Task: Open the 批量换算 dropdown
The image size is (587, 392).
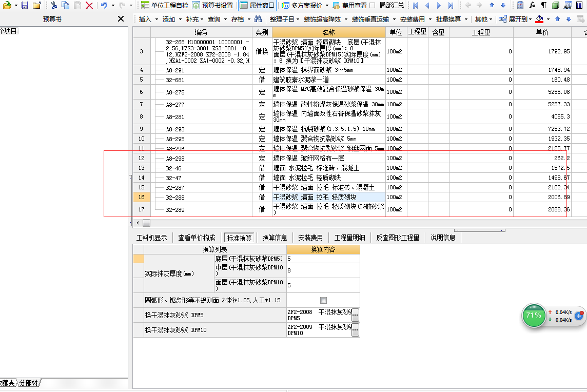Action: (452, 19)
